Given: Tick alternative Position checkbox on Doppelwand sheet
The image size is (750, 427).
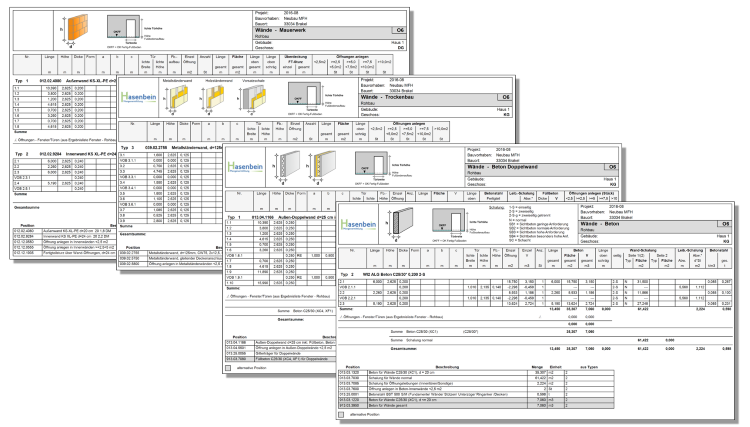Looking at the screenshot, I should click(x=228, y=368).
